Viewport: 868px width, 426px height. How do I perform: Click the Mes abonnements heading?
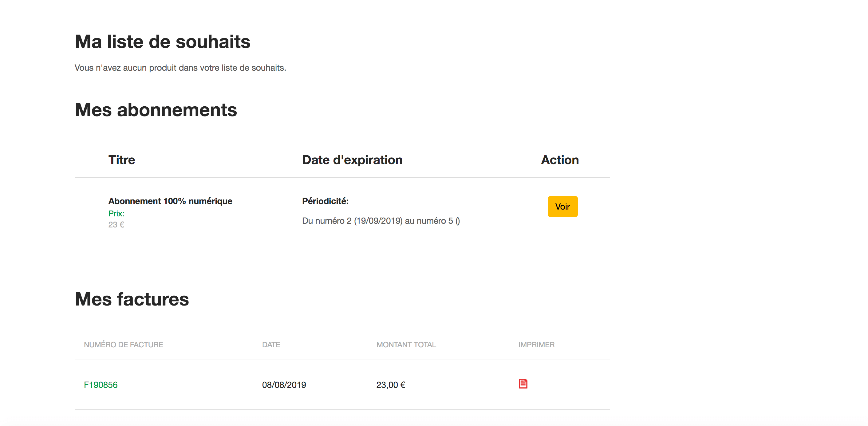156,110
